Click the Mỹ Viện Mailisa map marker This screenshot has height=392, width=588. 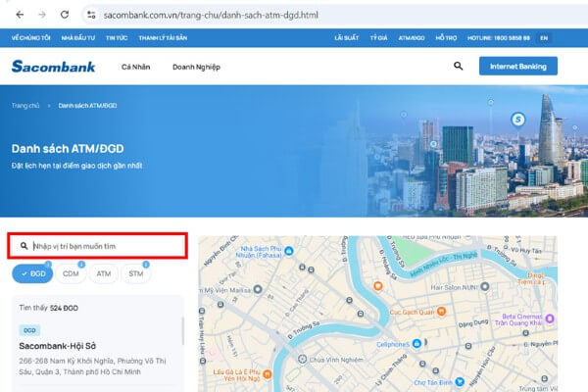(258, 289)
